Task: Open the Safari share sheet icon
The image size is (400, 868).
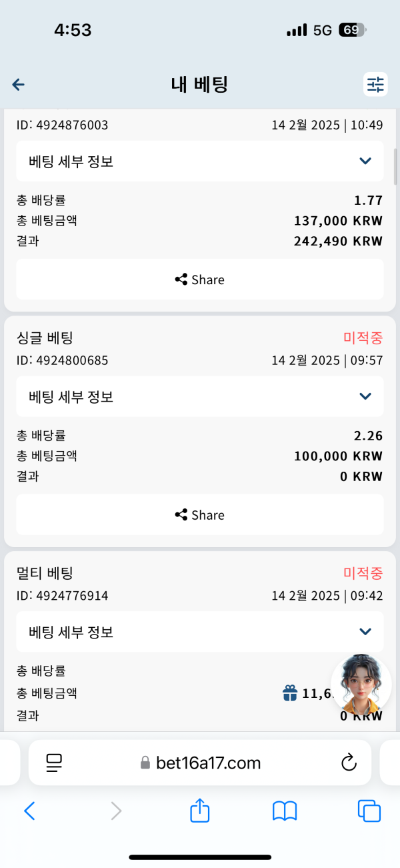Action: (x=199, y=811)
